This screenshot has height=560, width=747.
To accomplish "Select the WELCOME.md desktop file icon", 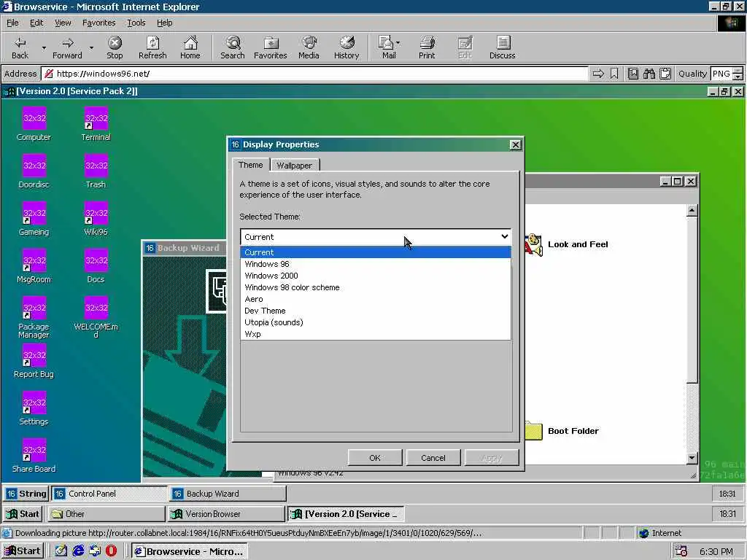I will click(x=96, y=318).
